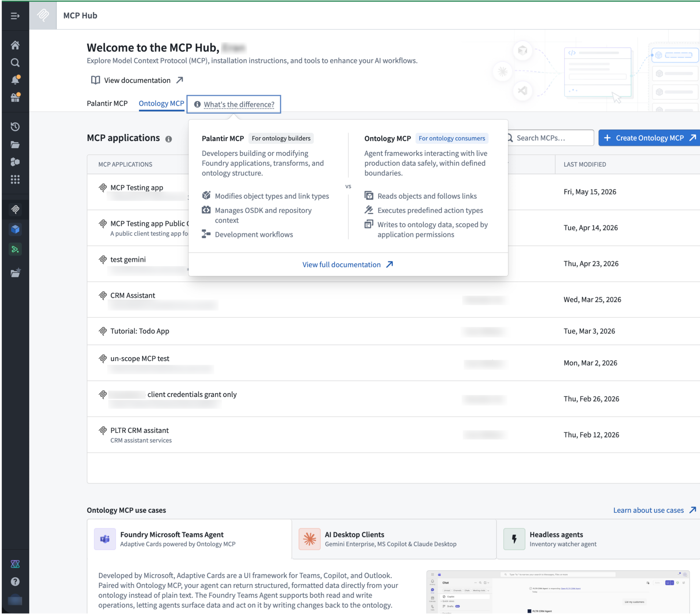Click the Thu, Apr 23, 2026 date
The width and height of the screenshot is (700, 614).
click(591, 264)
